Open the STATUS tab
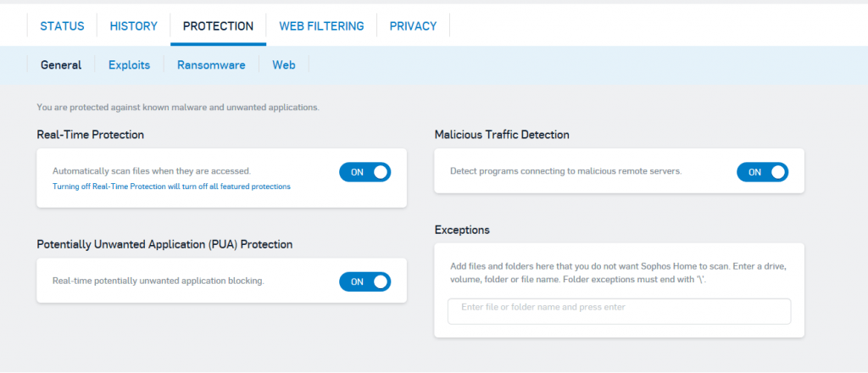Image resolution: width=868 pixels, height=373 pixels. click(62, 26)
